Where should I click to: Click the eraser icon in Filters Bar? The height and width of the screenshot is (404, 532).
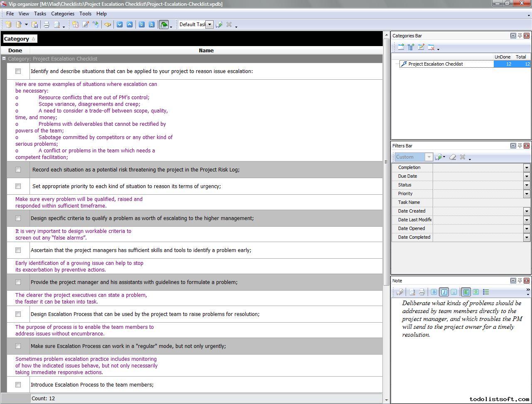coord(453,157)
